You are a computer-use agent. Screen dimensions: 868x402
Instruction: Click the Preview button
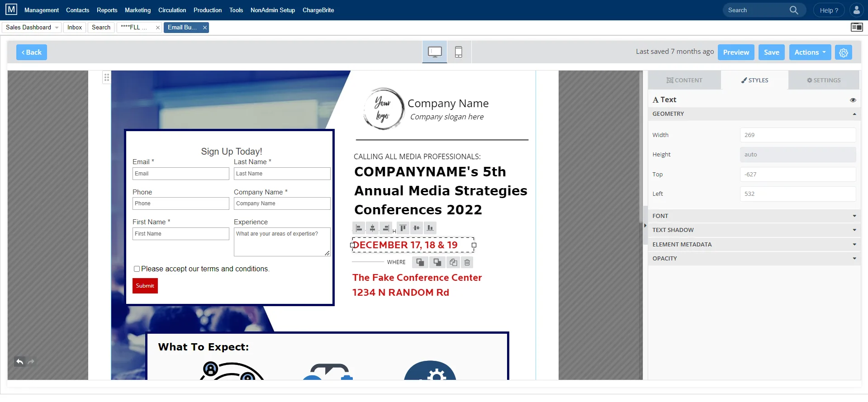point(736,52)
